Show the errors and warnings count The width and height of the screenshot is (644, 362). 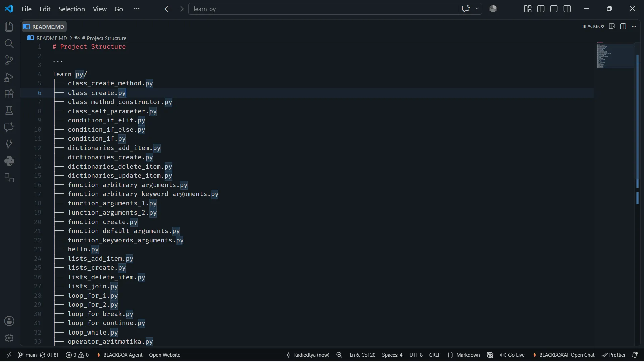tap(77, 355)
